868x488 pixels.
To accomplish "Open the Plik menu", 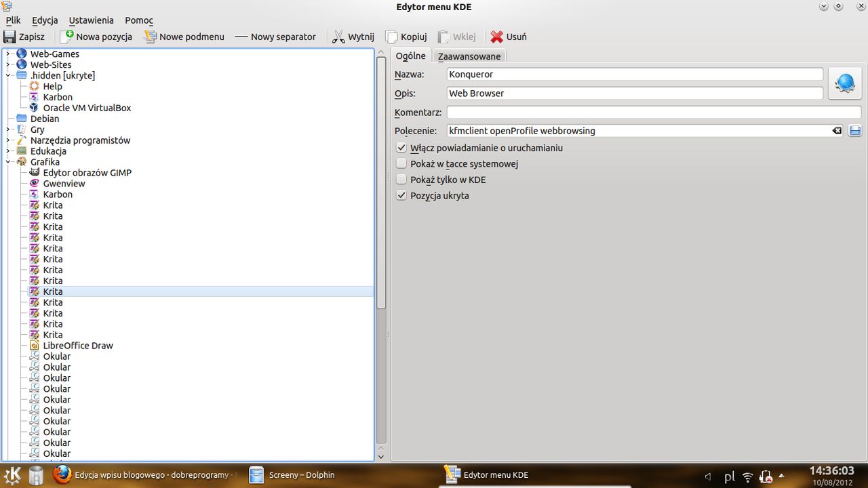I will (13, 20).
